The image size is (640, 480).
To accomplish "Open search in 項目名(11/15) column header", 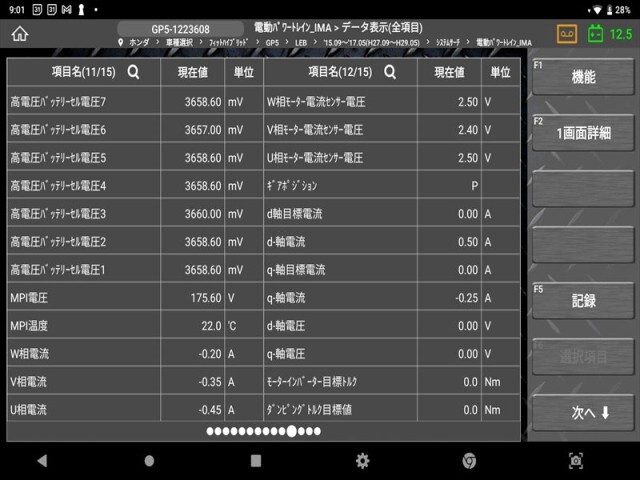I will point(133,72).
